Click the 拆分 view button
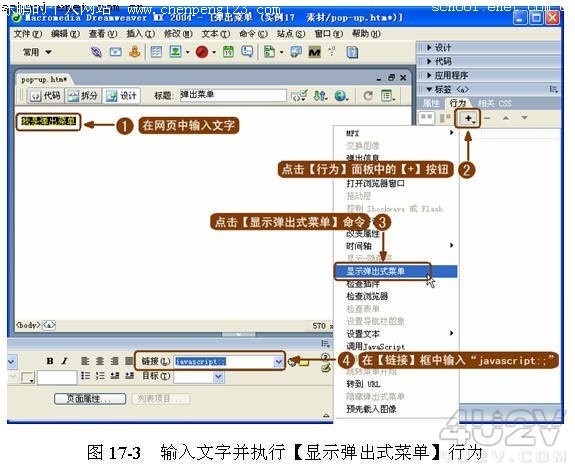 (x=83, y=96)
